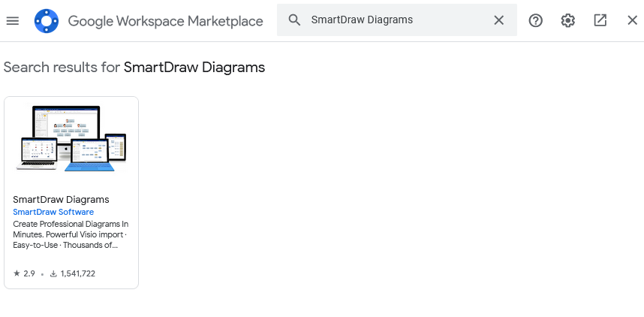This screenshot has height=317, width=644.
Task: Click the 'Search results for' heading text
Action: click(x=62, y=68)
